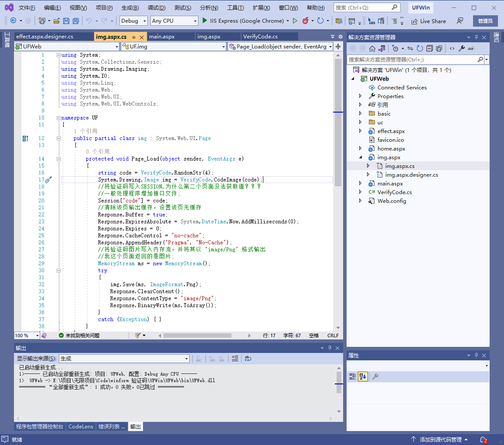Click the Sync with Active Document icon
Screen dimensions: 504x445
(410, 48)
